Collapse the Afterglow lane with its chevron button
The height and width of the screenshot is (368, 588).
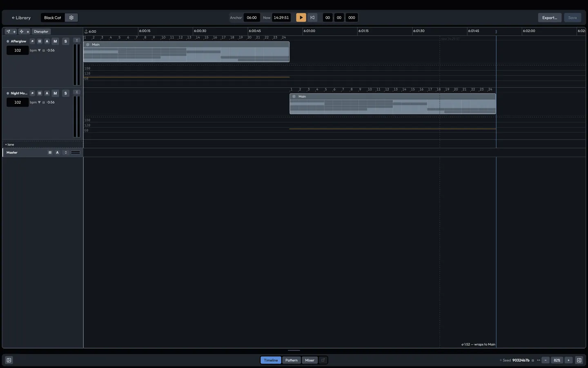pos(77,40)
